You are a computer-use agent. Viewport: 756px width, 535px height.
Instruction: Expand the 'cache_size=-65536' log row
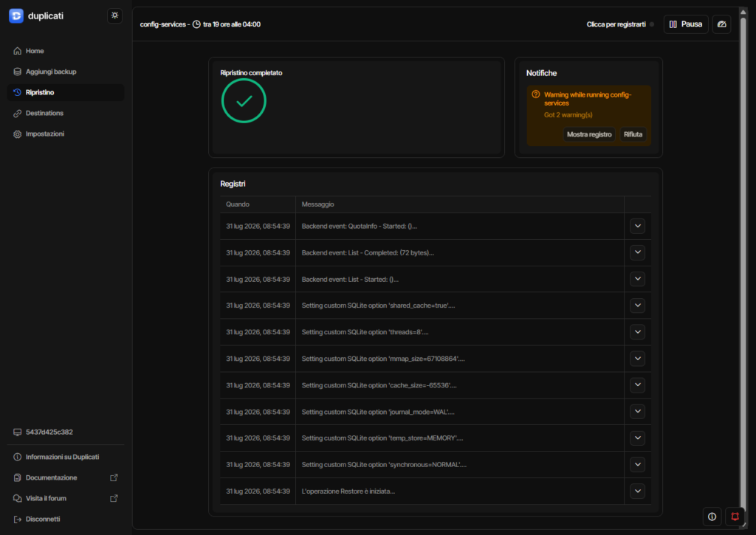coord(637,384)
